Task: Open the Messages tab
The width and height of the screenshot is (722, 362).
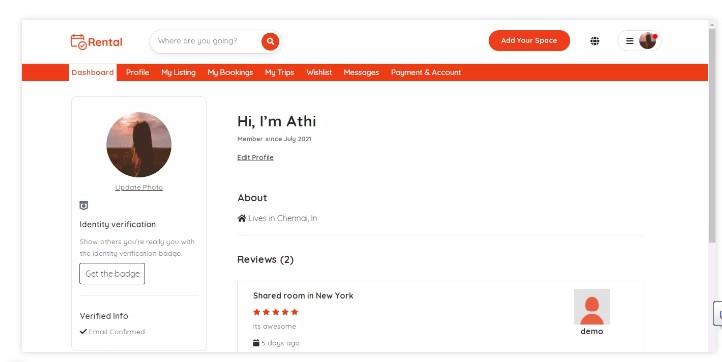Action: point(361,72)
